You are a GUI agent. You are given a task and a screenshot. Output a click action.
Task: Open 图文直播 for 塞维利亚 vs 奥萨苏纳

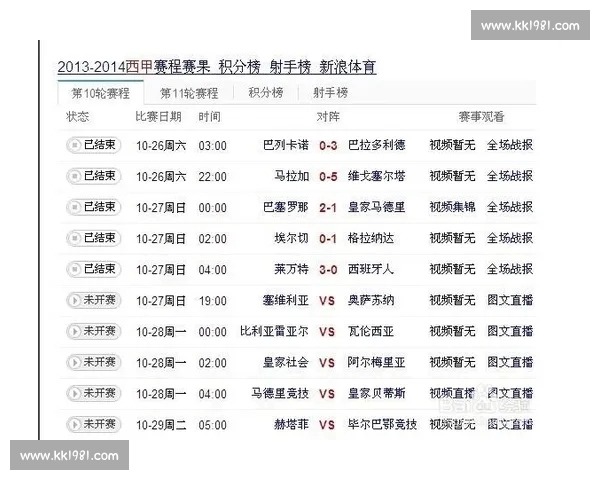pyautogui.click(x=510, y=300)
